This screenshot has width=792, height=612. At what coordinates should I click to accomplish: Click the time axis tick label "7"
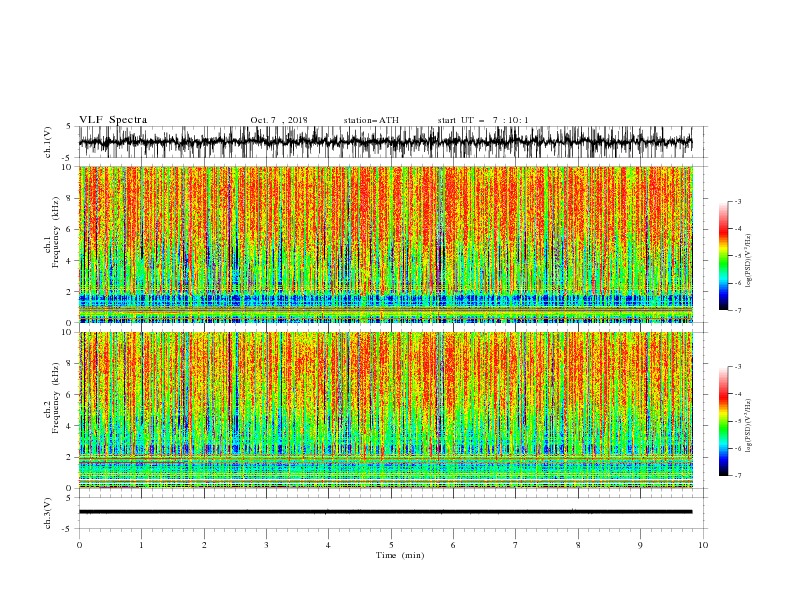click(516, 545)
